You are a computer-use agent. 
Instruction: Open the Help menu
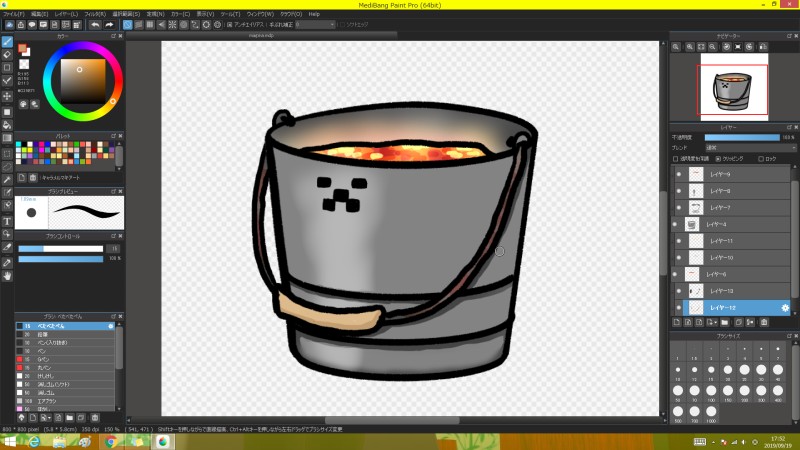(x=314, y=14)
